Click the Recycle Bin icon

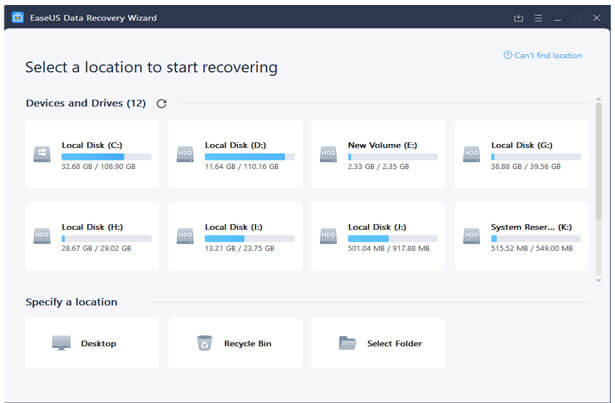pos(204,343)
